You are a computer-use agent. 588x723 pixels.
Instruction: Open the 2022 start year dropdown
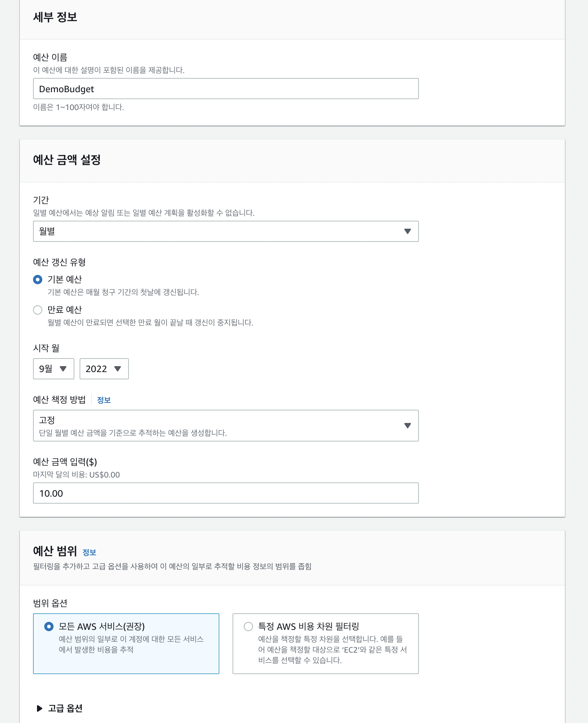(x=104, y=369)
